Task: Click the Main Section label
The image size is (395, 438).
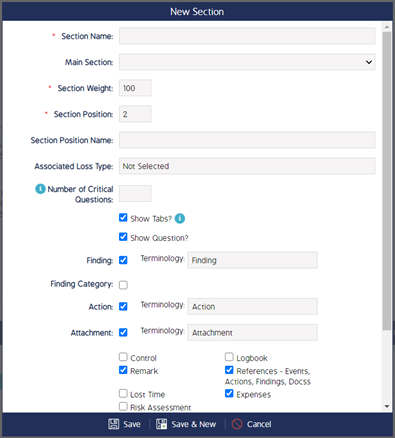Action: click(89, 62)
